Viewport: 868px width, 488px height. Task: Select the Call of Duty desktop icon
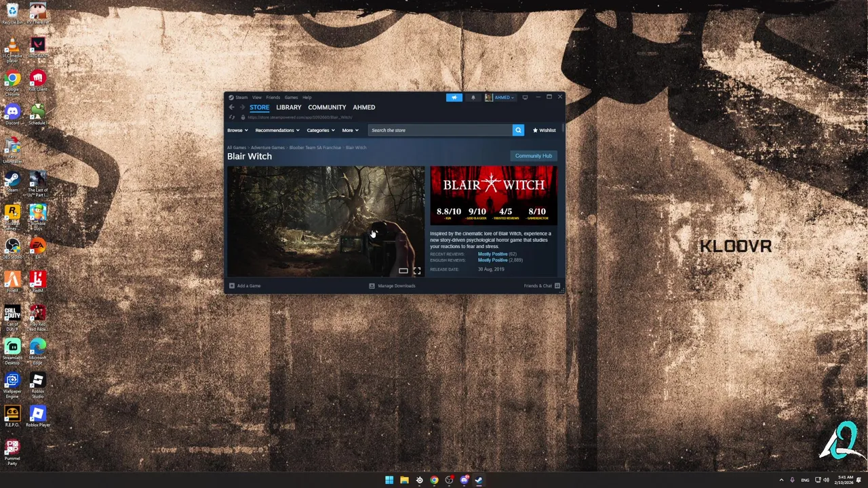(12, 318)
